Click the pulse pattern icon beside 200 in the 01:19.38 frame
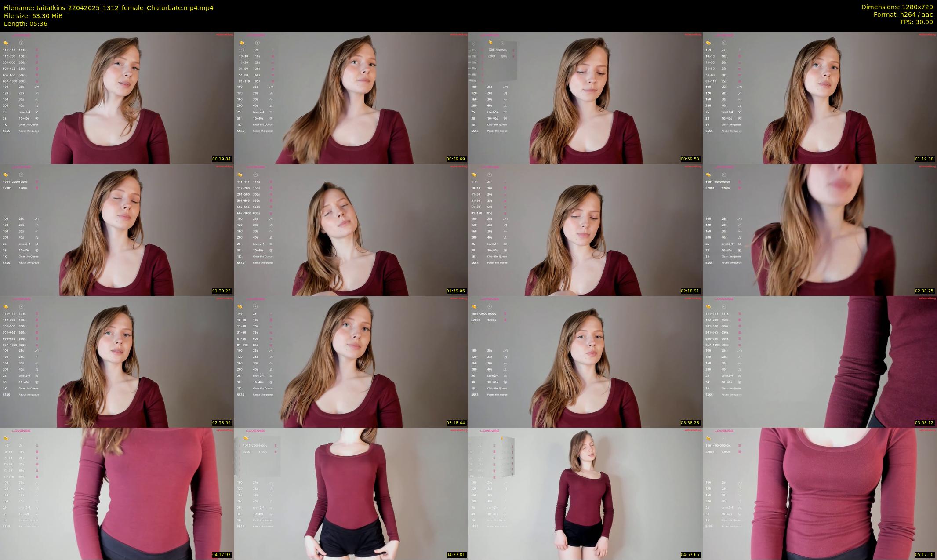 click(x=740, y=105)
